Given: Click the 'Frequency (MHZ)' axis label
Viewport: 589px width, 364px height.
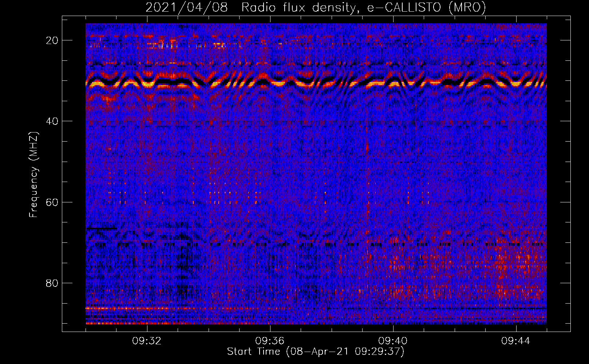Looking at the screenshot, I should point(33,175).
